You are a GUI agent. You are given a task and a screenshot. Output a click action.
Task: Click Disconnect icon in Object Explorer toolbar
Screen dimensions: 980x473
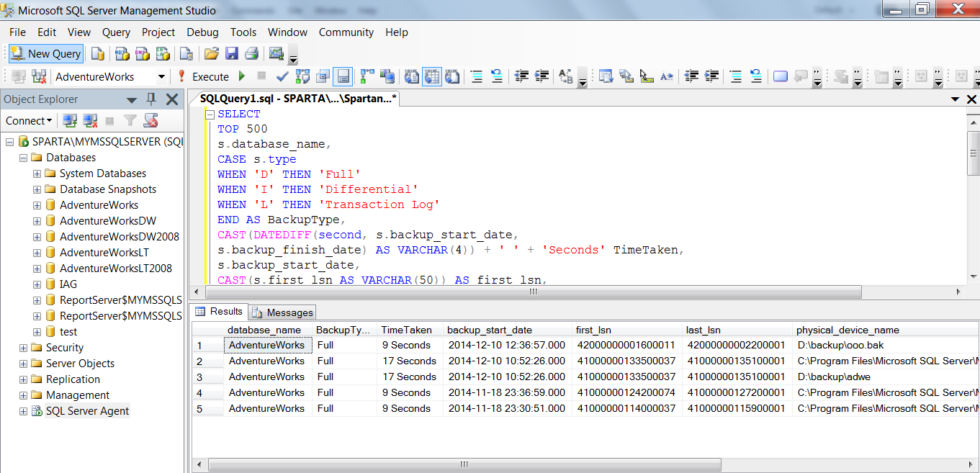89,120
